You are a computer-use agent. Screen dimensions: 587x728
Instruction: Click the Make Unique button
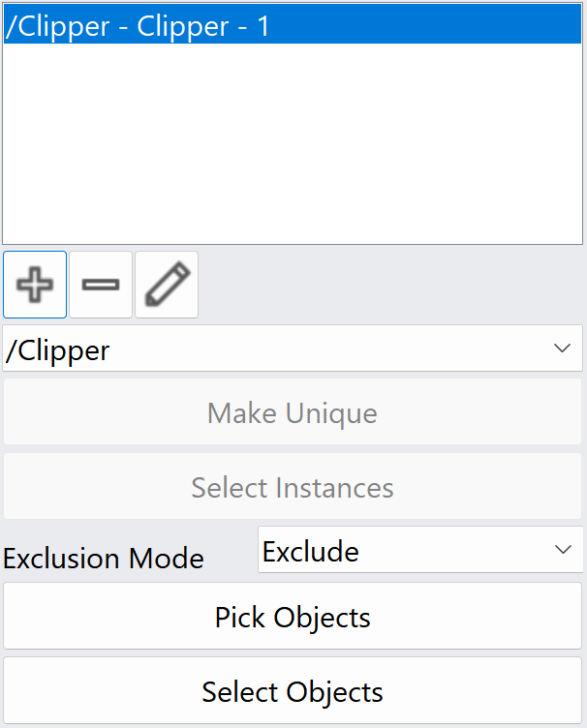[293, 412]
